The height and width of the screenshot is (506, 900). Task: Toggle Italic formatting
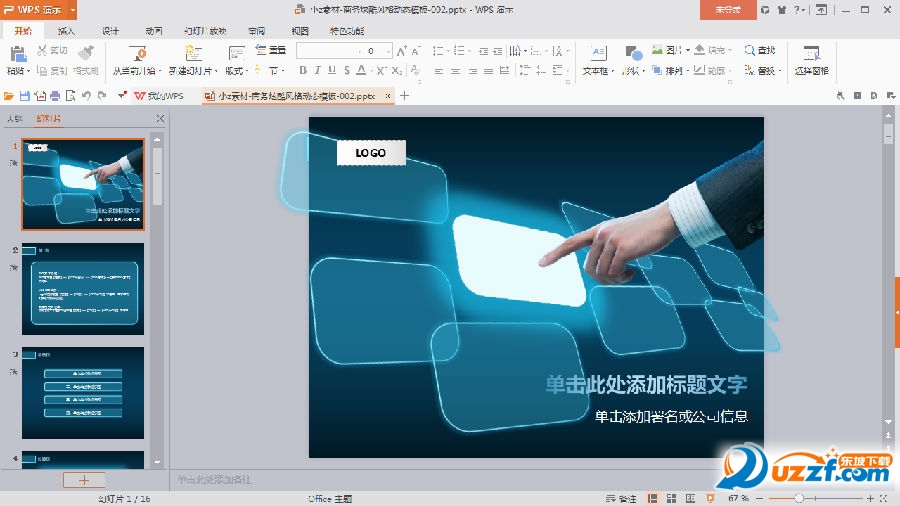(x=317, y=70)
